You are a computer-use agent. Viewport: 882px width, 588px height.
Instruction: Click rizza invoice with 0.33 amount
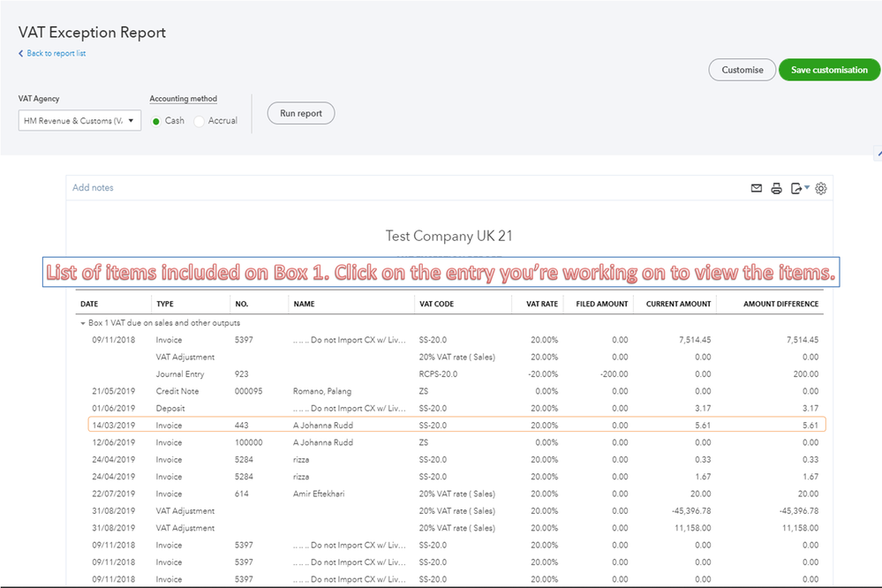click(x=456, y=459)
